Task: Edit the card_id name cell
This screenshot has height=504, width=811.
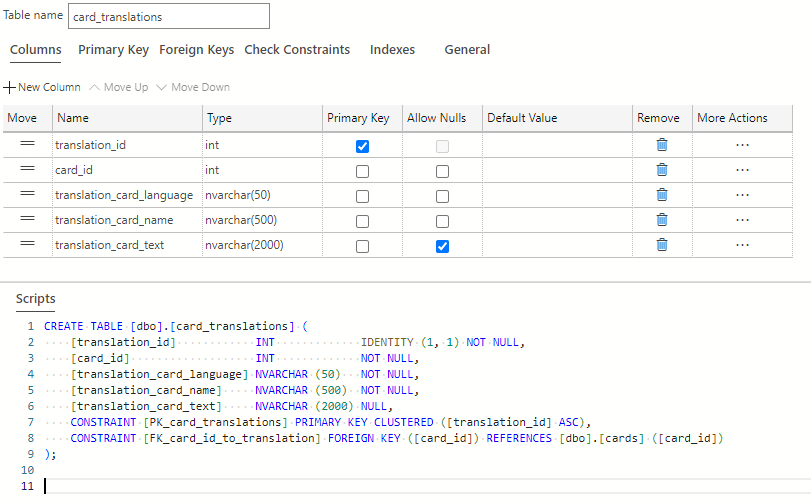Action: coord(127,170)
